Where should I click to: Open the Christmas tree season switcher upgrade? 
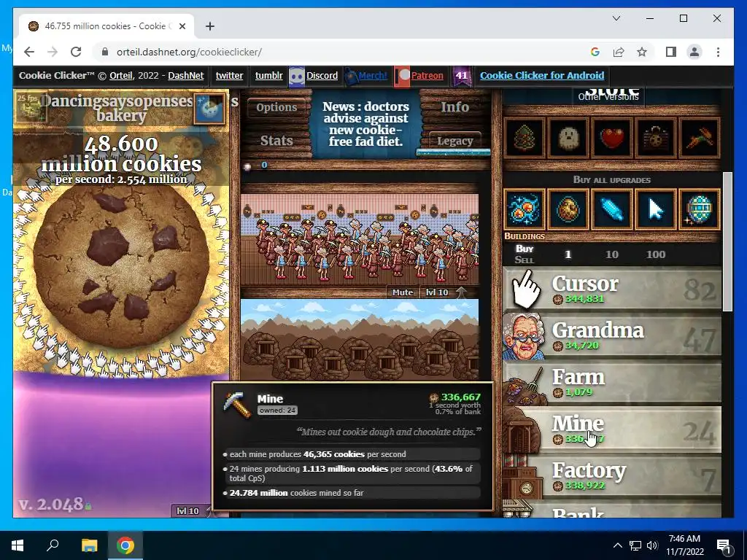pos(524,138)
